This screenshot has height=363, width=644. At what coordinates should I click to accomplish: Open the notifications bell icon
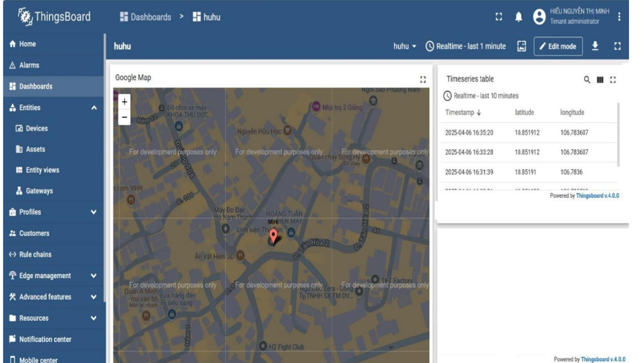(x=519, y=18)
